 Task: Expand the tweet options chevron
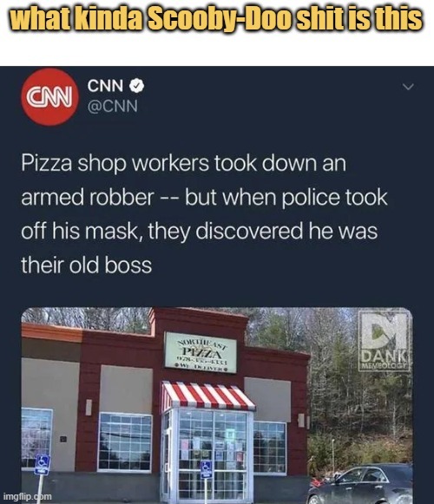coord(408,87)
